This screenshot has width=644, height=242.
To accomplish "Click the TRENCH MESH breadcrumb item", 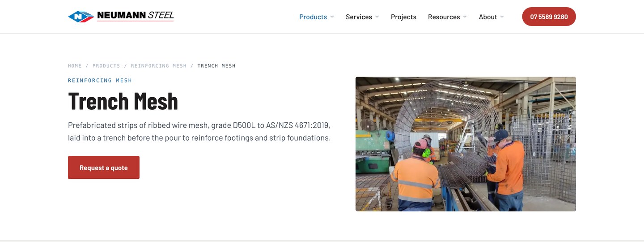I will pyautogui.click(x=216, y=66).
